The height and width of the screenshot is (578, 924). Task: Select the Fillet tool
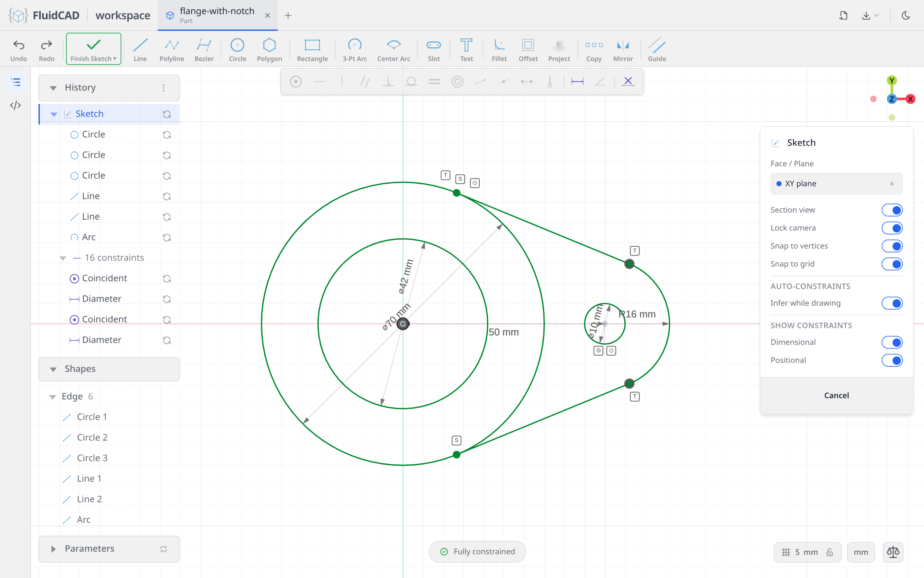tap(499, 50)
